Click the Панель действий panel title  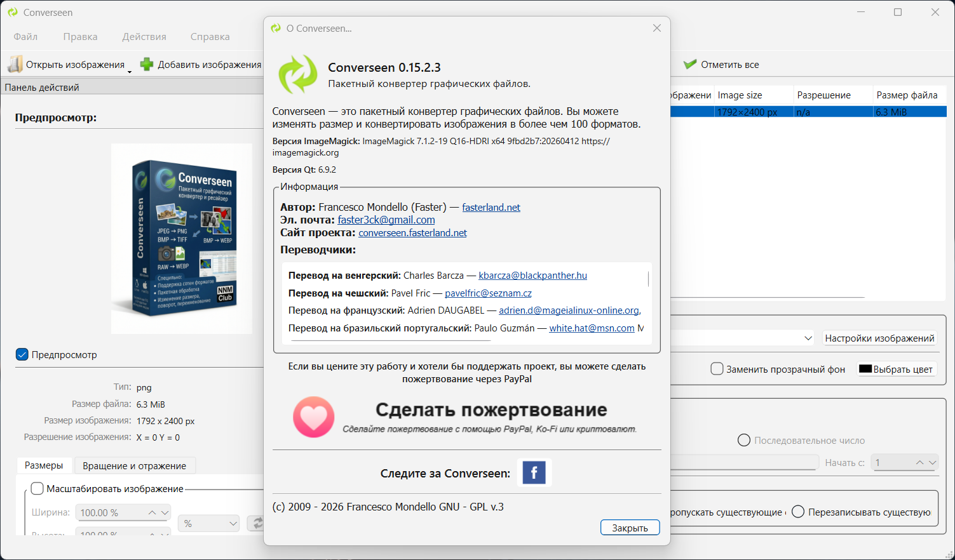pos(42,88)
